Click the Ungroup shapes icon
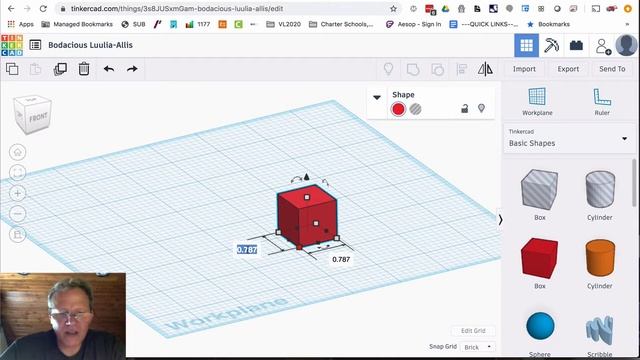Screen dimensions: 640x360 point(438,69)
